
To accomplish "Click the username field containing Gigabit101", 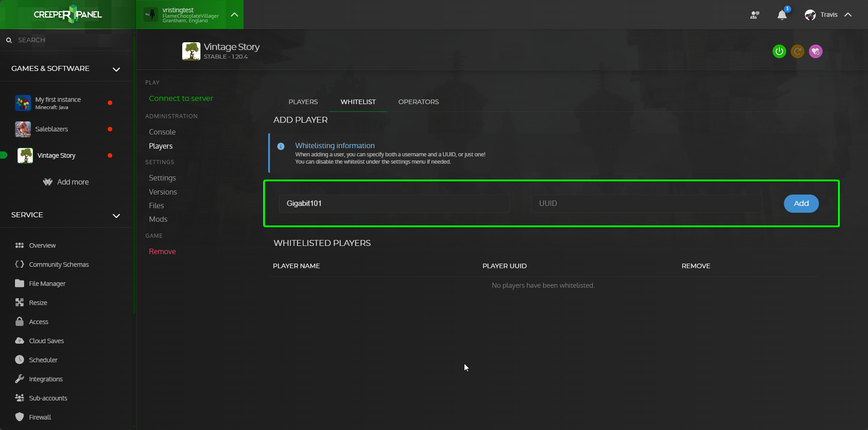I will click(x=394, y=203).
